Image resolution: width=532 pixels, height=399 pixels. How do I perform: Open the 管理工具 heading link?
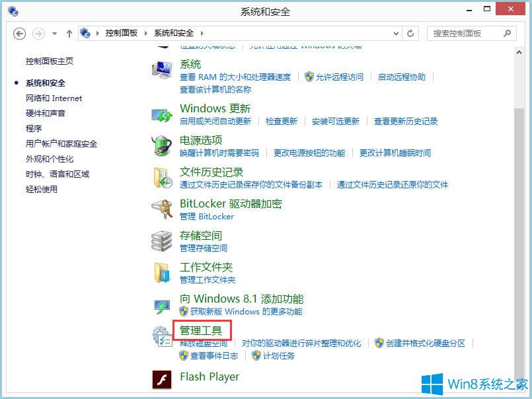point(201,329)
